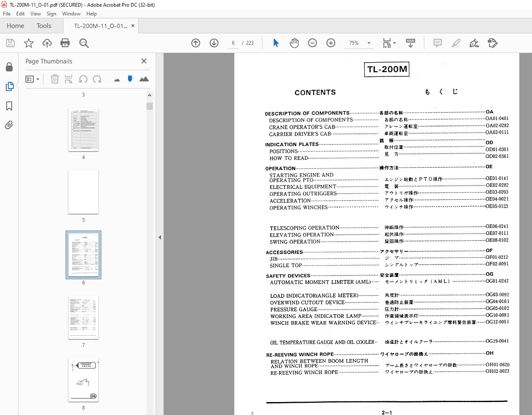Collapse the navigation pane with left arrow
Screen dimensions: 532x415
click(x=159, y=237)
